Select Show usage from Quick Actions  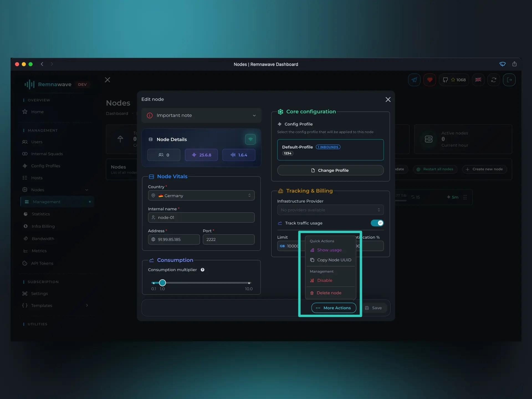click(329, 250)
